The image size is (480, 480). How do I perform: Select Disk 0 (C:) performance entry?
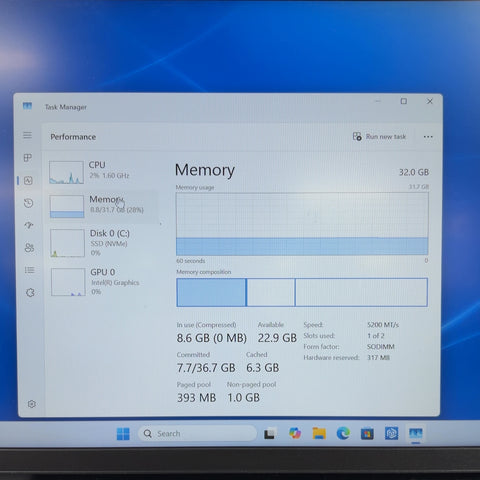pos(104,243)
